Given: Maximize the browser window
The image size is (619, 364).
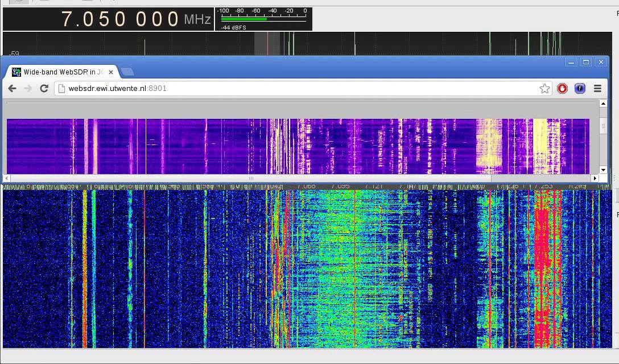Looking at the screenshot, I should [586, 62].
